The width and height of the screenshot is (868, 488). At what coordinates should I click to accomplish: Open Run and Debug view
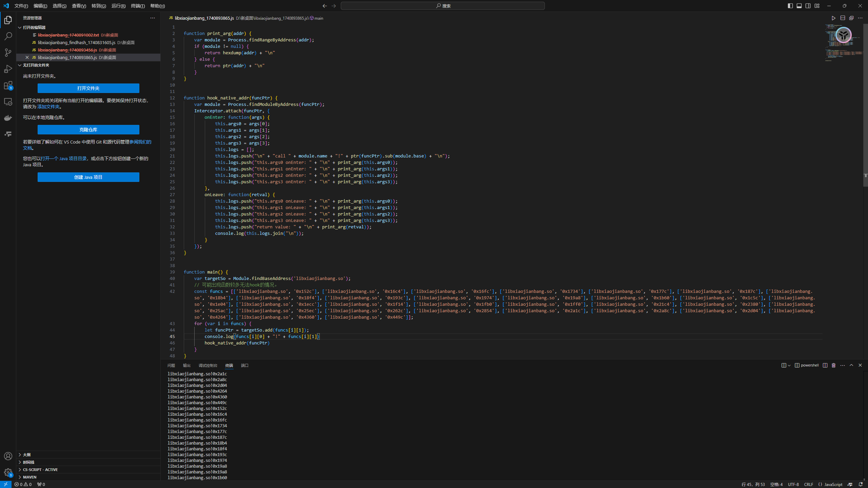[x=8, y=69]
